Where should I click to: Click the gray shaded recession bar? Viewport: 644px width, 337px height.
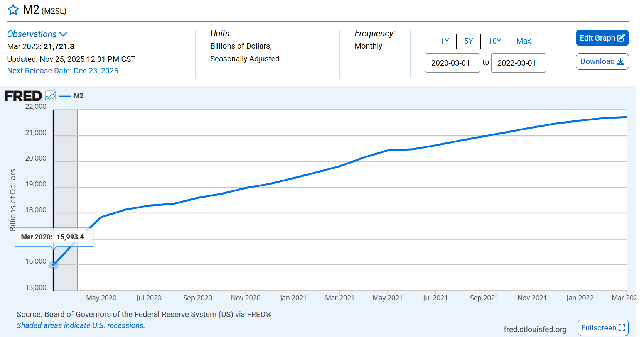click(66, 174)
